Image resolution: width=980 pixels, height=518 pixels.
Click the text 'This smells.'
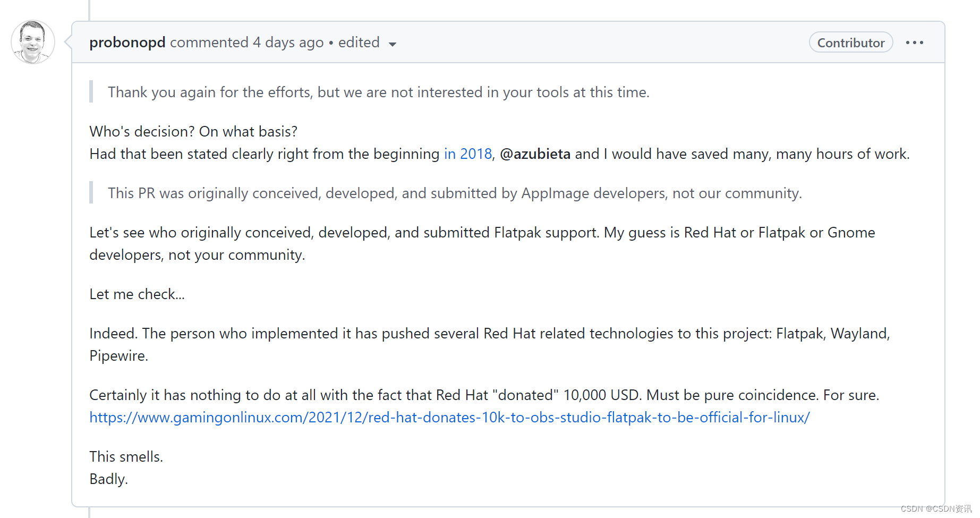[x=126, y=457]
